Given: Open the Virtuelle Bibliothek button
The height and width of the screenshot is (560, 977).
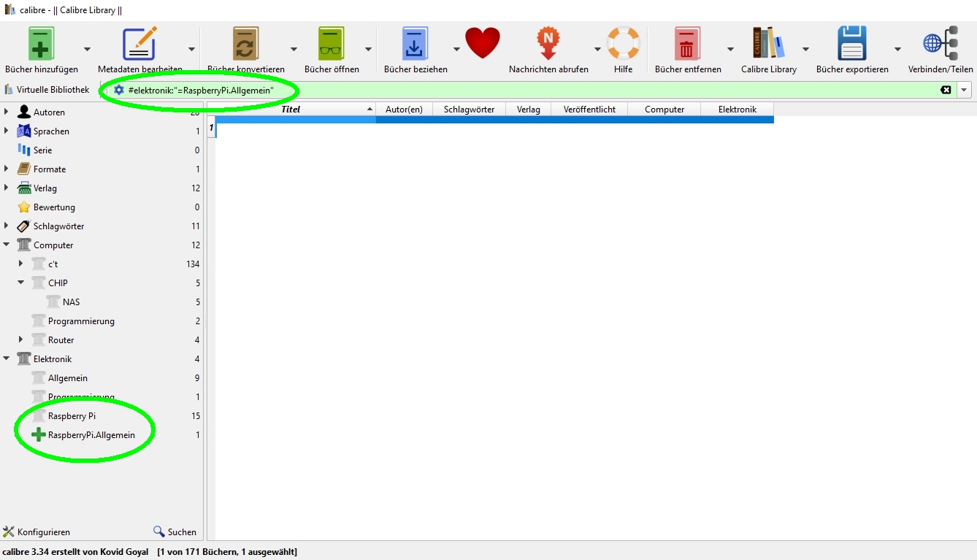Looking at the screenshot, I should coord(47,90).
